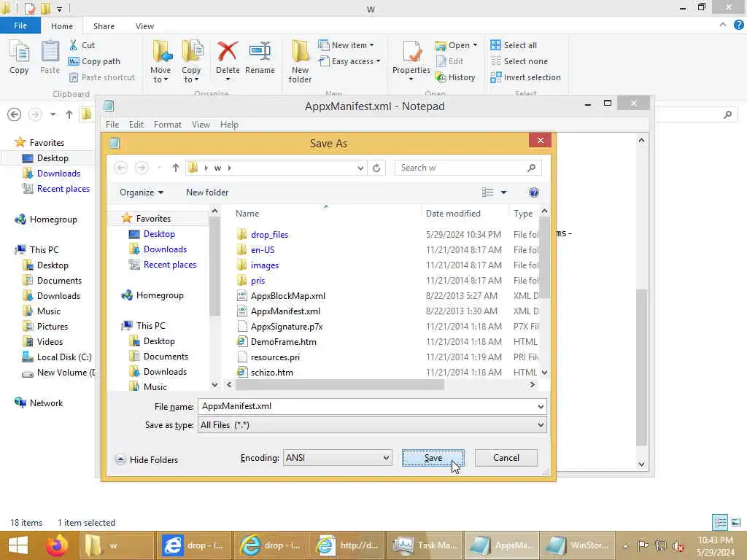Open Firefox from the taskbar

57,545
